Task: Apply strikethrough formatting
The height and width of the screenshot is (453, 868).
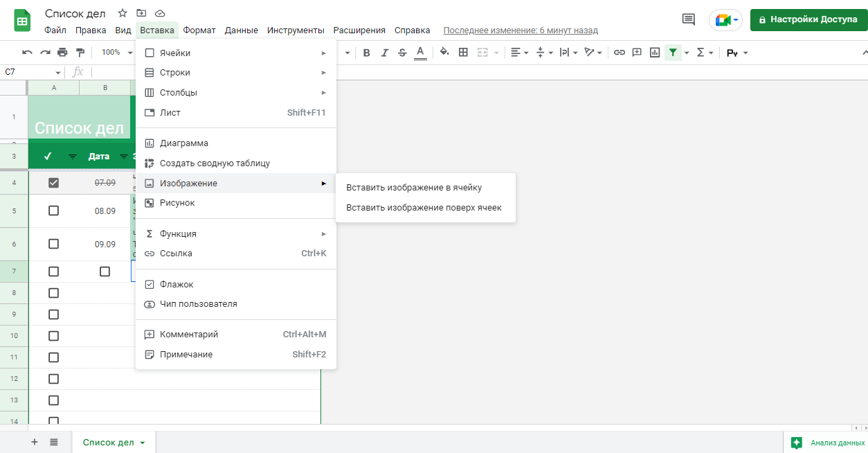Action: point(402,53)
